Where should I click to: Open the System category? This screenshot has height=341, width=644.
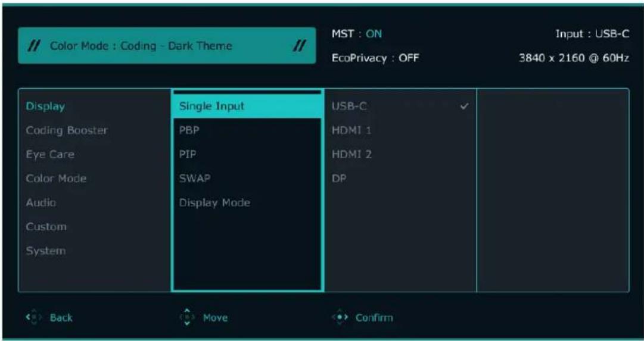click(x=46, y=251)
